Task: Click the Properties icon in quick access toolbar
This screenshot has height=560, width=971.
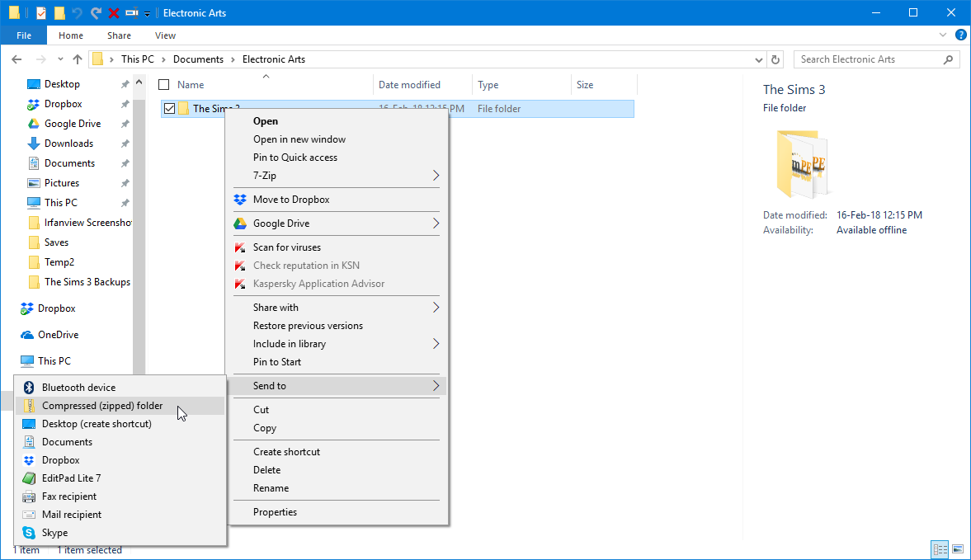Action: click(x=41, y=13)
